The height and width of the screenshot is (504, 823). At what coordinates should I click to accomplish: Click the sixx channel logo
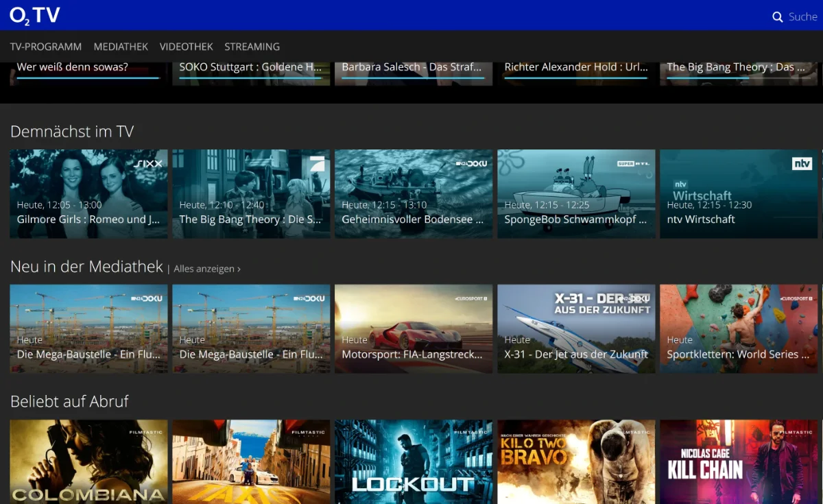(147, 164)
